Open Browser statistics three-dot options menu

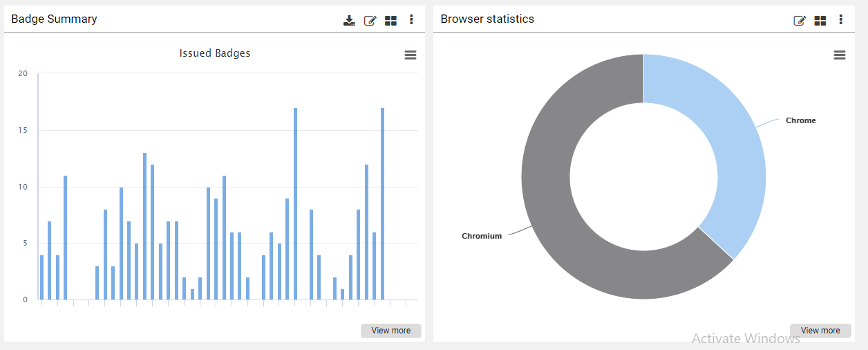click(841, 19)
